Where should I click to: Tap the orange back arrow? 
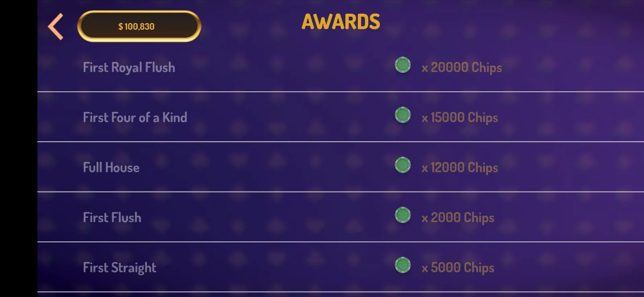56,27
